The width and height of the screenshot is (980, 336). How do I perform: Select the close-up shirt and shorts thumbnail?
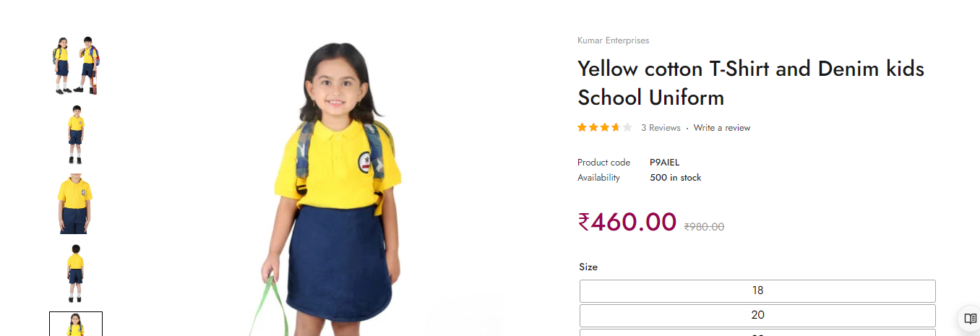[x=76, y=204]
